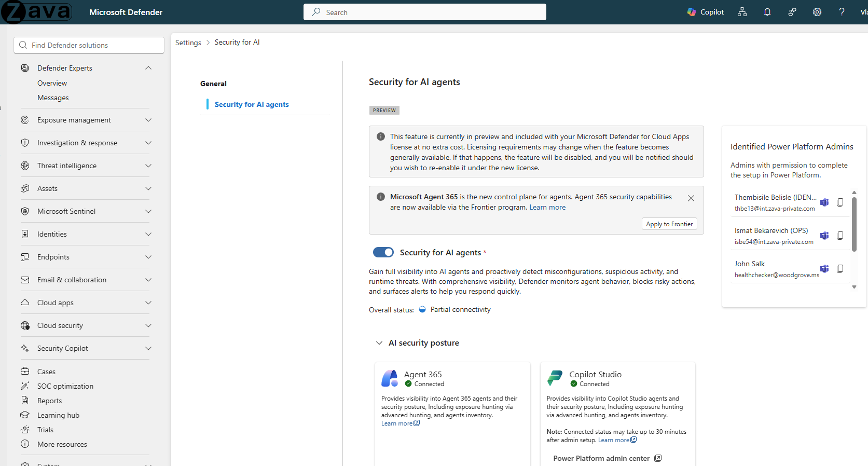Expand the Exposure management section
The width and height of the screenshot is (868, 466).
148,120
